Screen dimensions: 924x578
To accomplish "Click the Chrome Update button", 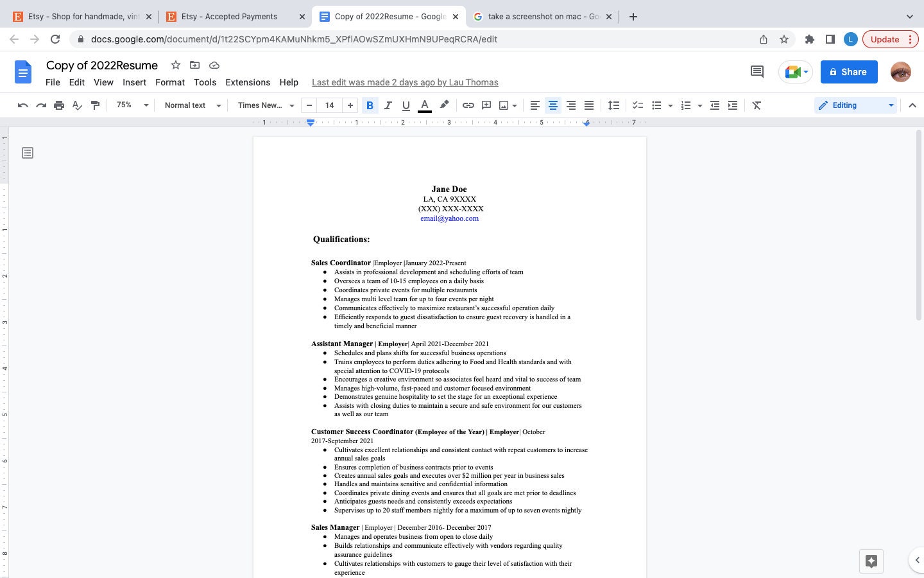I will [891, 39].
